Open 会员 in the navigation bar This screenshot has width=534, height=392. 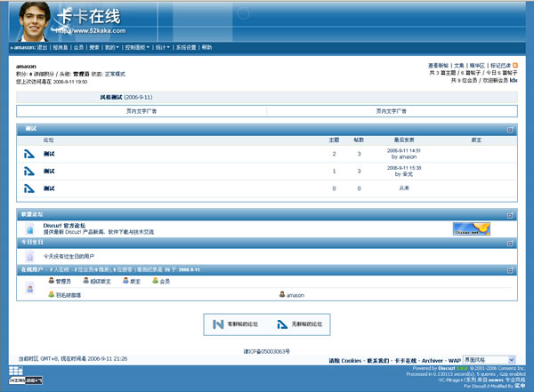coord(78,47)
